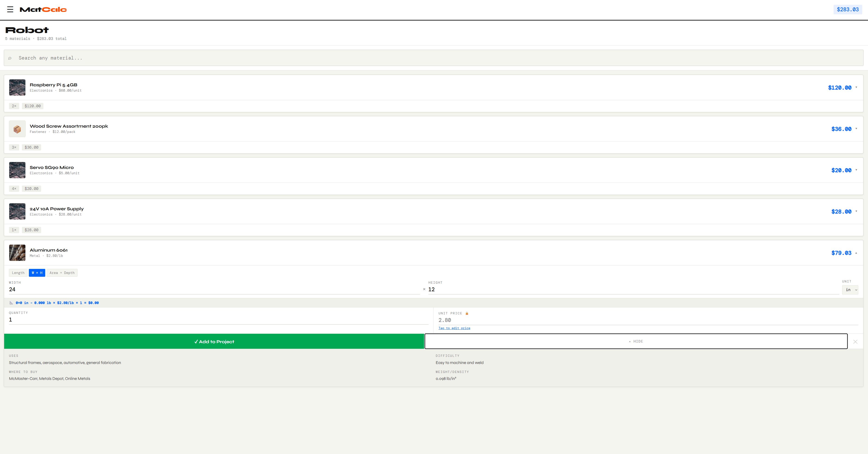Click the Aluminum 6061 thumbnail image

17,253
